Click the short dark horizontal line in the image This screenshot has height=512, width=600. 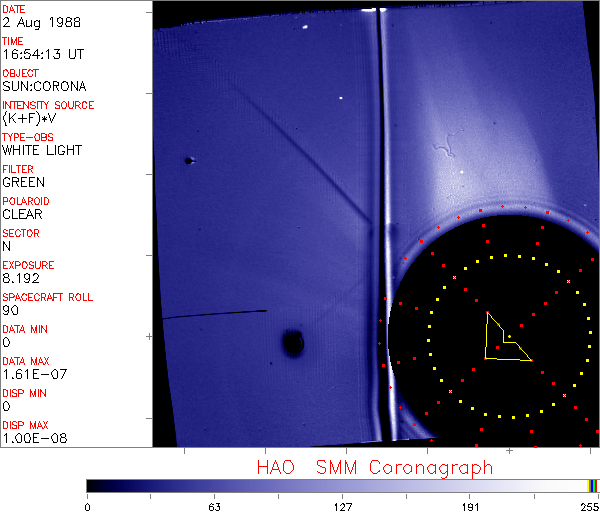pos(215,313)
